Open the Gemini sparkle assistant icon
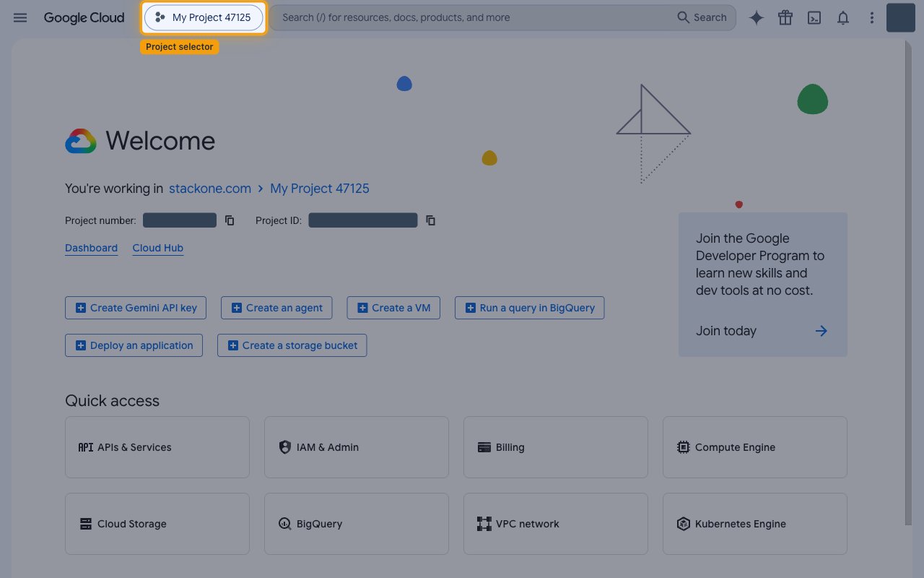Screen dimensions: 924x578 click(757, 17)
